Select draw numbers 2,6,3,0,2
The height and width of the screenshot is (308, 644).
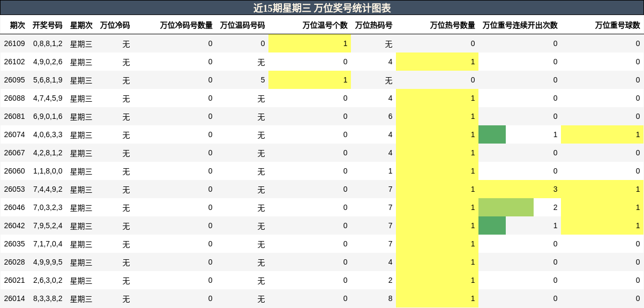48,280
